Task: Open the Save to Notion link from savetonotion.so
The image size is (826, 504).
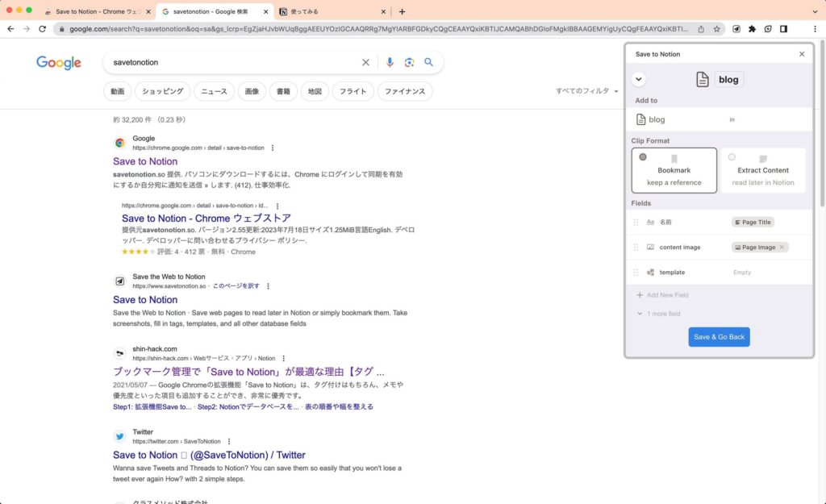Action: (x=145, y=300)
